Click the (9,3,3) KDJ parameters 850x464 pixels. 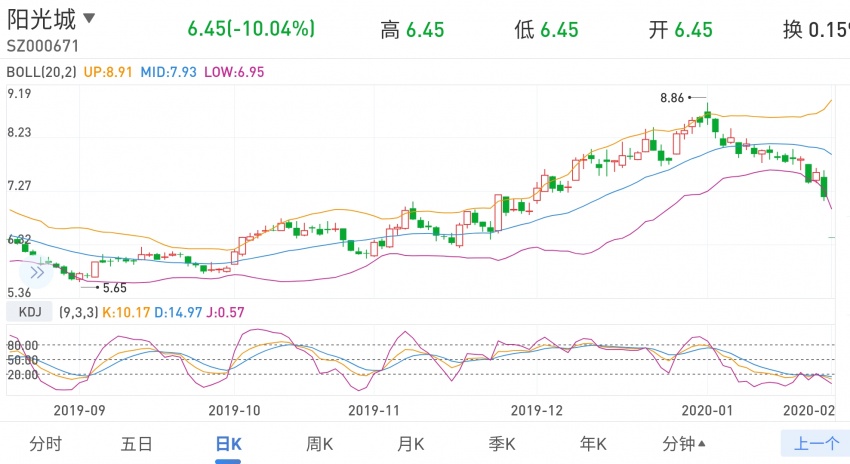[x=79, y=312]
